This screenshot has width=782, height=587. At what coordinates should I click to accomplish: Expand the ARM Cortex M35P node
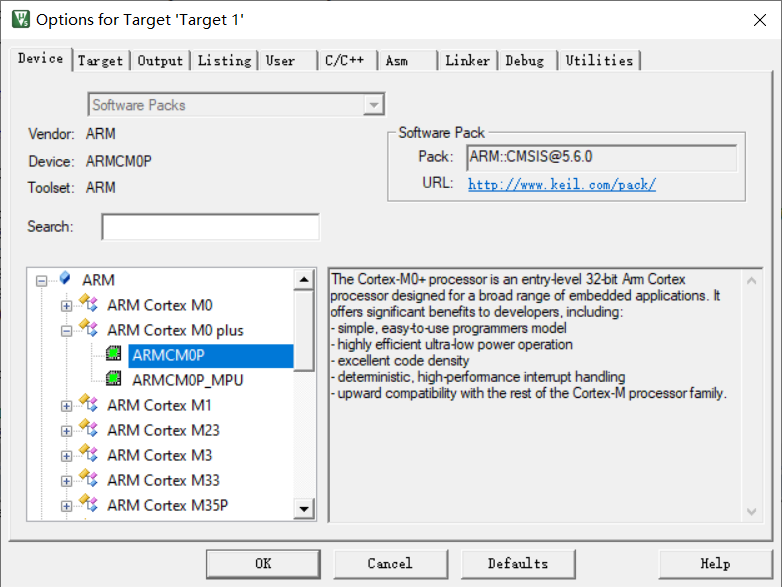pos(66,506)
